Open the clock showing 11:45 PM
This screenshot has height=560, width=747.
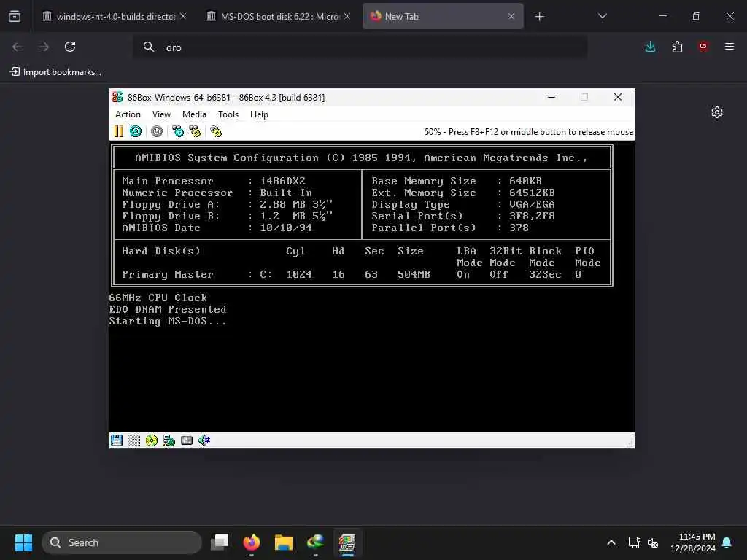coord(693,542)
